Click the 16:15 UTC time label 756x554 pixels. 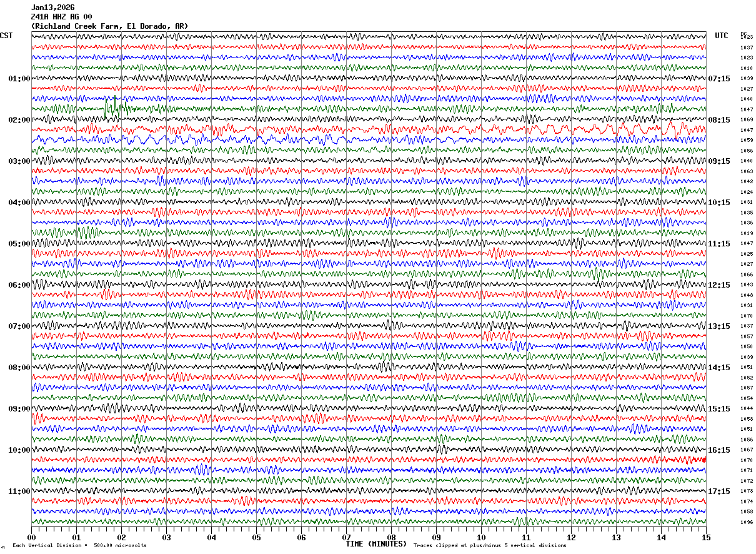coord(719,450)
